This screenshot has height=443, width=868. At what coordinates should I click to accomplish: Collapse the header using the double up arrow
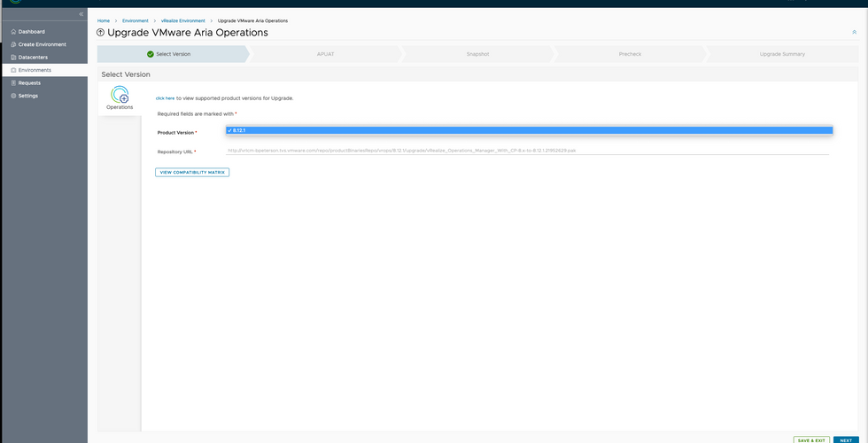click(x=854, y=32)
